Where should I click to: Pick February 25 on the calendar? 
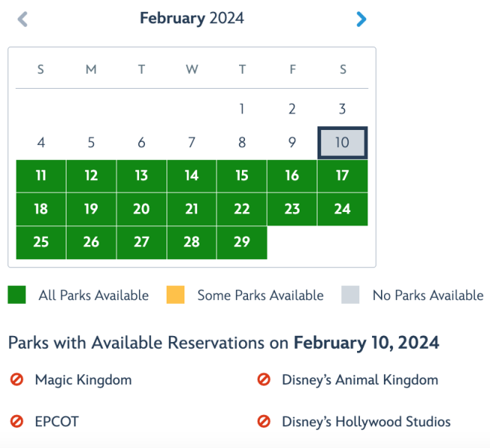click(41, 243)
